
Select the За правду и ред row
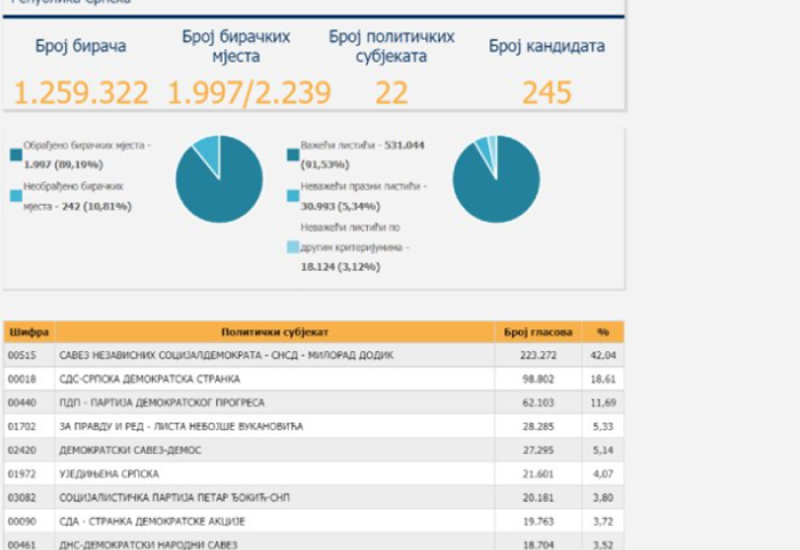pyautogui.click(x=314, y=427)
